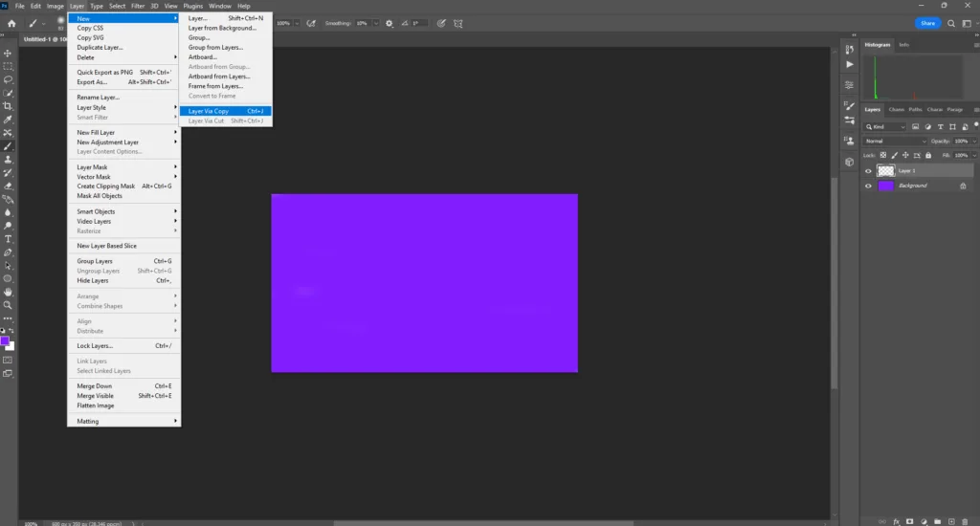The image size is (980, 526).
Task: Select the Brush tool in toolbar
Action: (8, 146)
